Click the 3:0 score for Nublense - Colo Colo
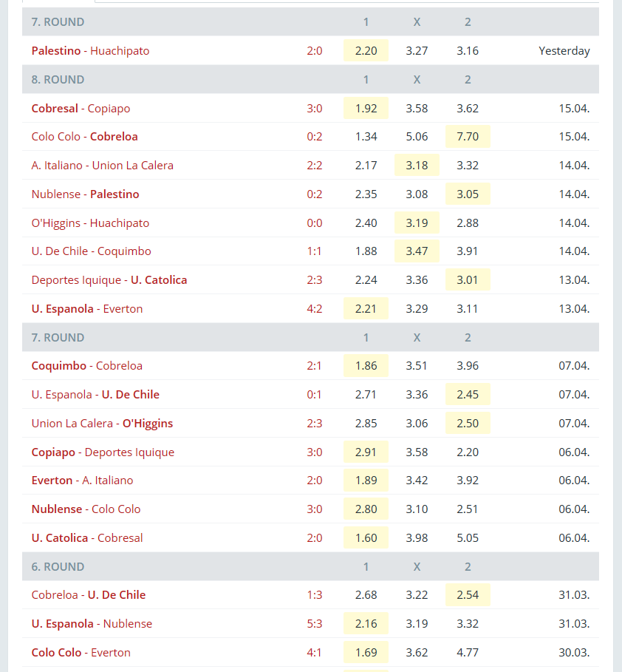The width and height of the screenshot is (622, 672). (315, 509)
